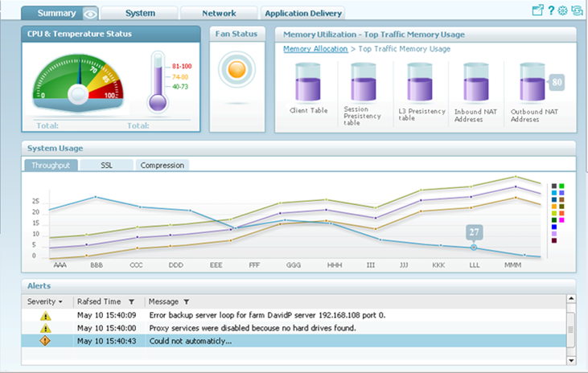Open the Network tab
Image resolution: width=588 pixels, height=373 pixels.
tap(219, 14)
